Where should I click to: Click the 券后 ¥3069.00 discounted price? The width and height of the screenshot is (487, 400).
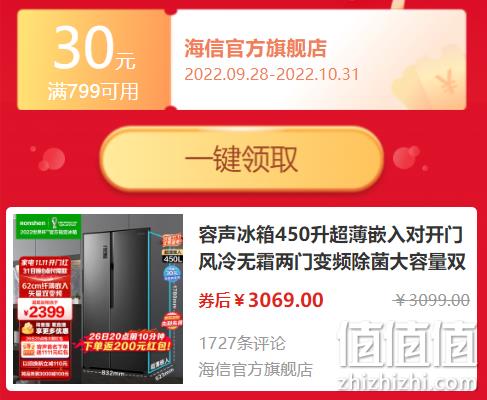(x=261, y=300)
